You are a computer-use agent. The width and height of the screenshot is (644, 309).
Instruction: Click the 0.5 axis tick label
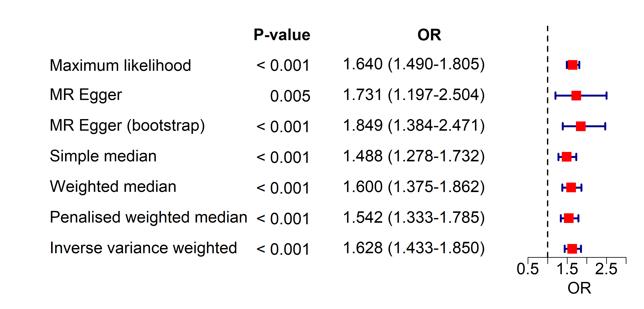coord(527,269)
